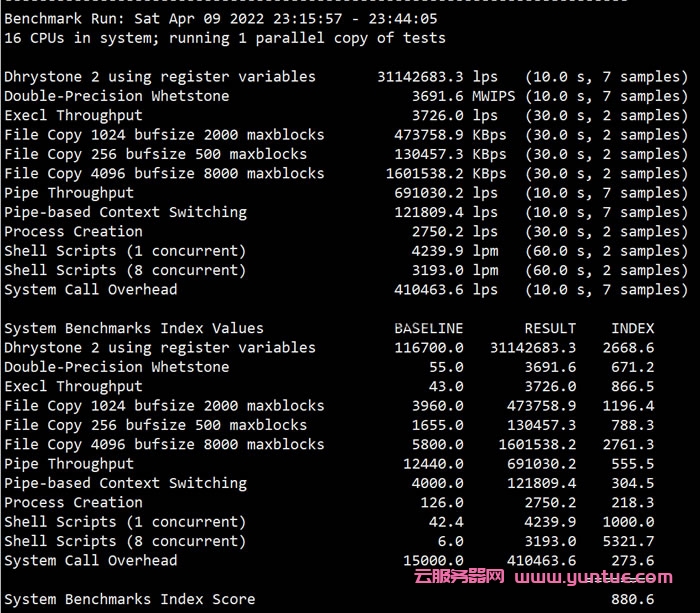Click the BASELINE column header
This screenshot has width=700, height=613.
(x=428, y=328)
